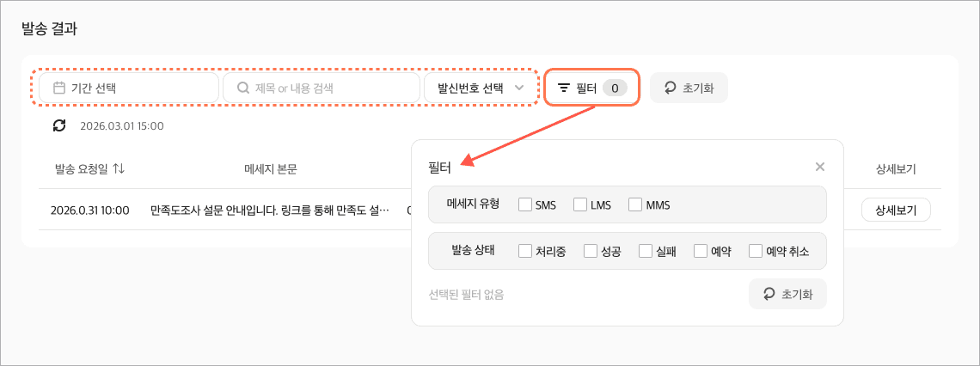Click the calendar icon in 기간 선택
The width and height of the screenshot is (980, 366).
pos(58,88)
